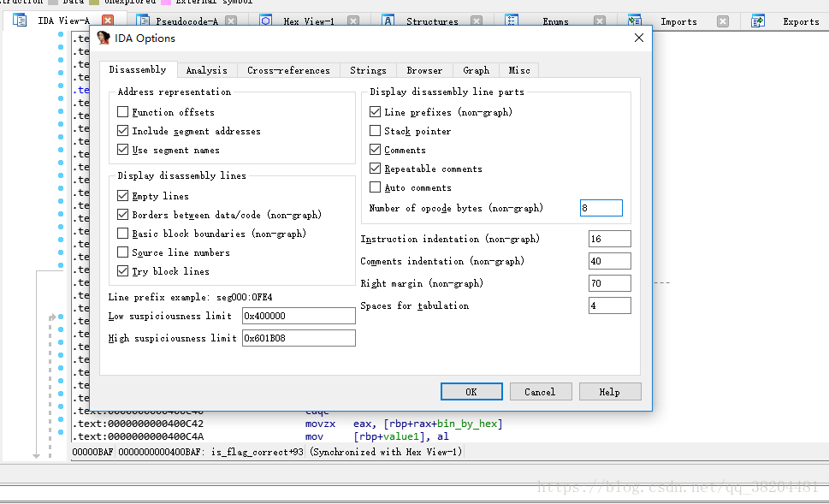This screenshot has height=504, width=829.
Task: Click the IDA View-A tab icon
Action: click(x=20, y=21)
